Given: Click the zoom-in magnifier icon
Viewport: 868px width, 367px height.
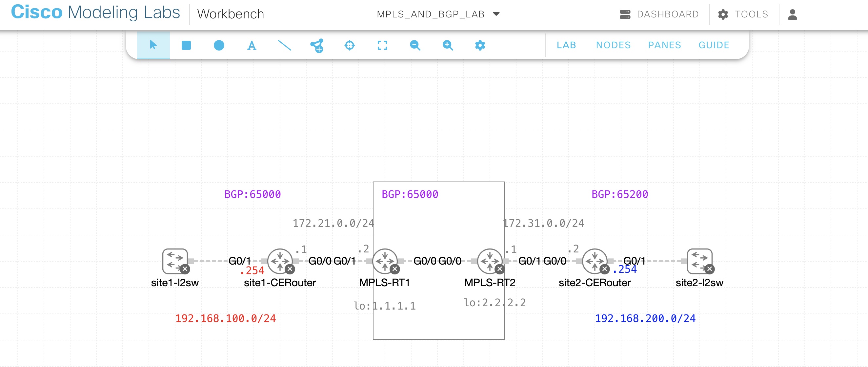Looking at the screenshot, I should 447,45.
